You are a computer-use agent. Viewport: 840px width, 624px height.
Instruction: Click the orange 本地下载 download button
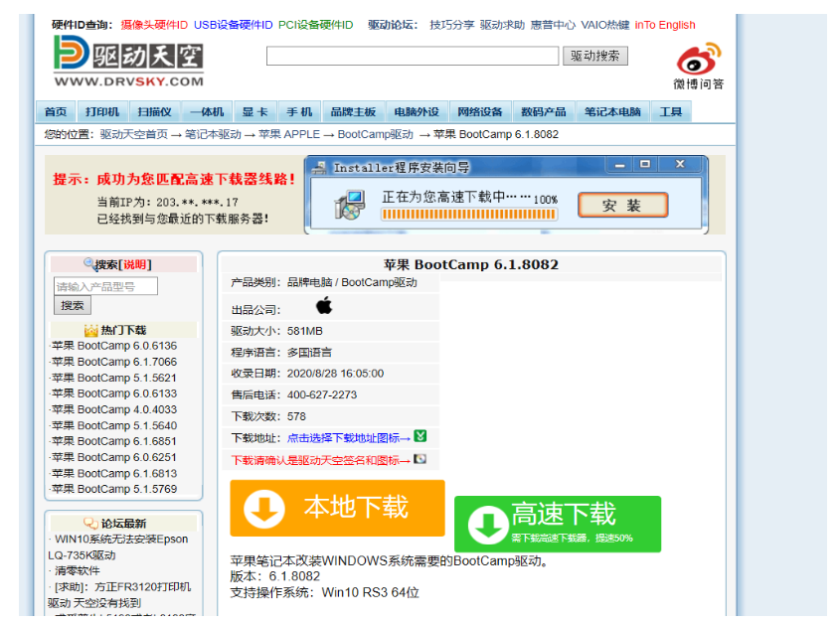coord(337,508)
